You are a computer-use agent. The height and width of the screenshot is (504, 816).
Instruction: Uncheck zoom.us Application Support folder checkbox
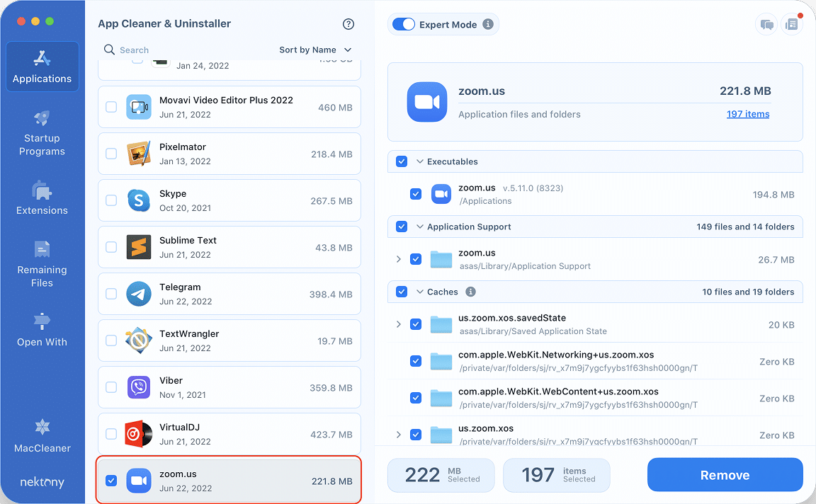[416, 259]
